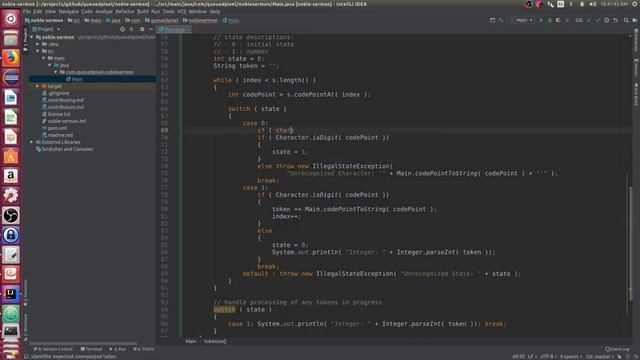The image size is (640, 360).
Task: Open the Project Structure toolbar icon
Action: (x=492, y=20)
